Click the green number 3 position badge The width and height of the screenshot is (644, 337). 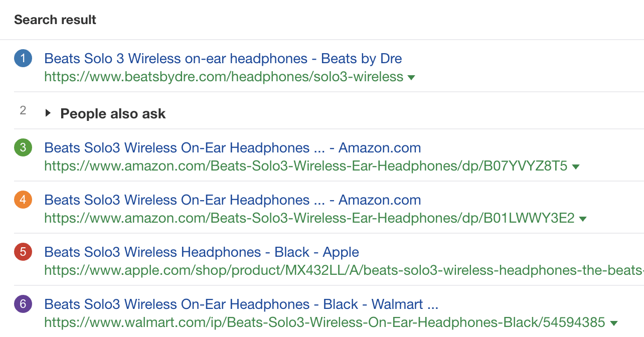[x=23, y=148]
